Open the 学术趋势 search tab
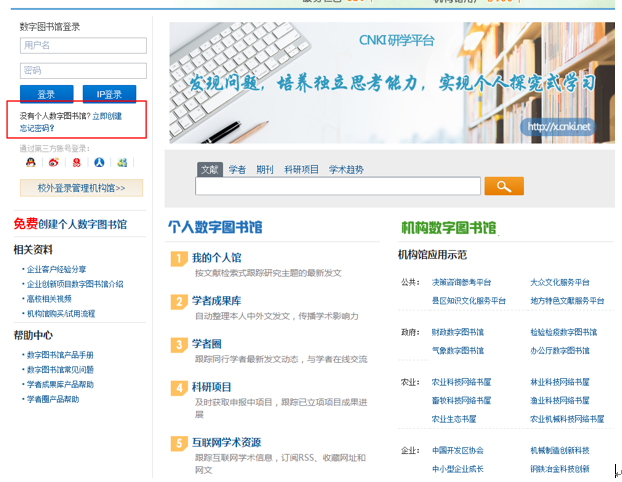622x482 pixels. click(346, 170)
